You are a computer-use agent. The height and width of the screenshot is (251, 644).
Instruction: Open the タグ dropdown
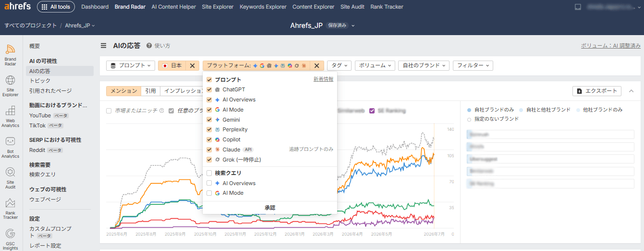coord(340,65)
